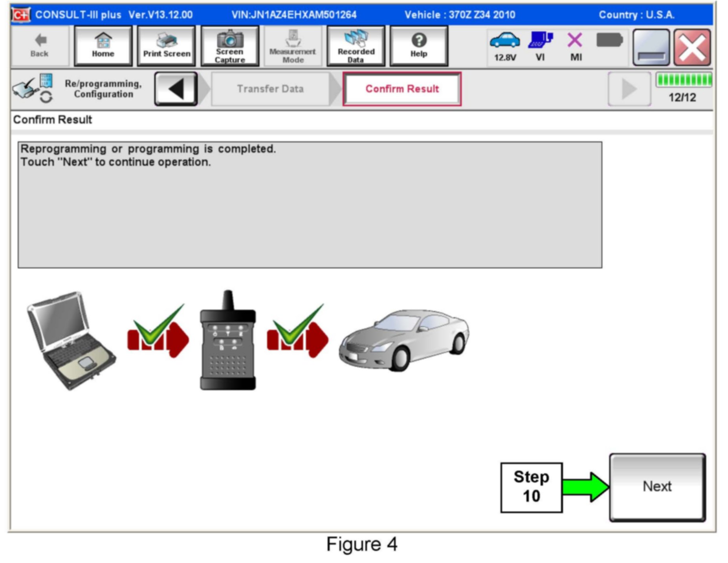Viewport: 728px width, 563px height.
Task: Take a Screen Capture with camera icon
Action: (x=230, y=46)
